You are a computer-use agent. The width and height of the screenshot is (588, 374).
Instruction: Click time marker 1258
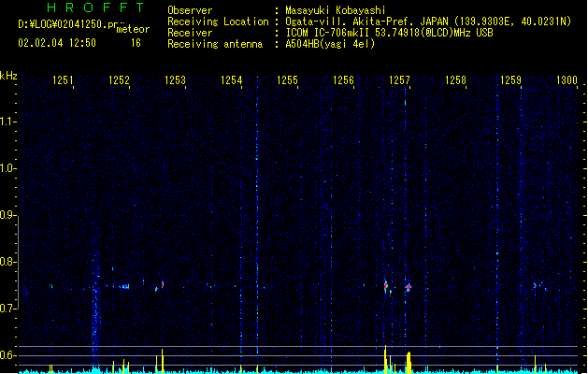pos(455,79)
